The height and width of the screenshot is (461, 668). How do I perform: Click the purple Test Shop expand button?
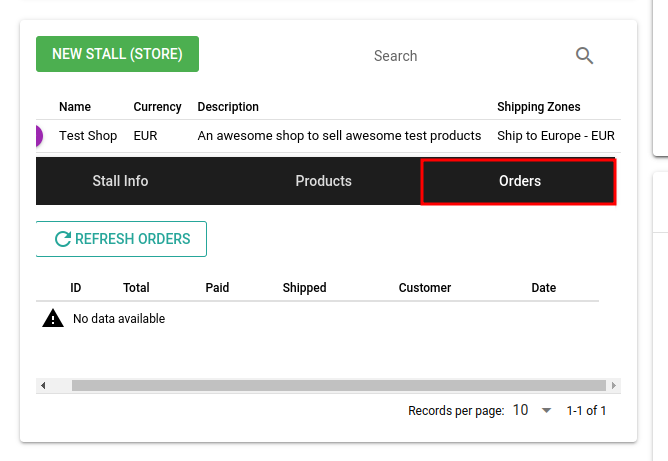tap(39, 136)
